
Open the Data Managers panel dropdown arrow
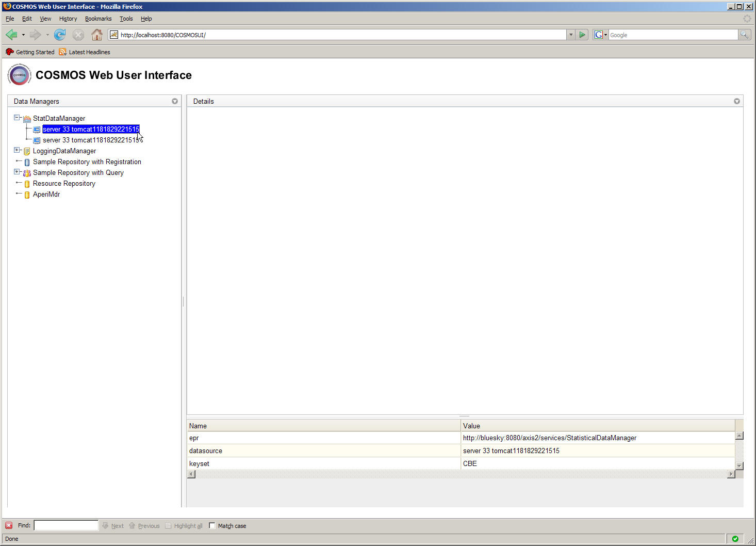pos(175,101)
